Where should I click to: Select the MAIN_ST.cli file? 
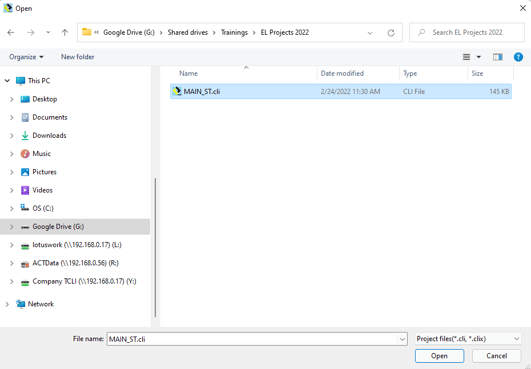point(341,91)
